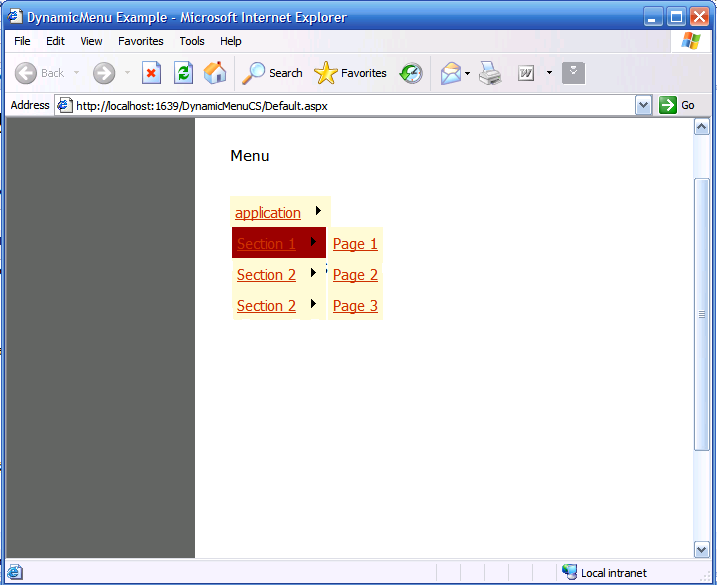
Task: Go to Home page via house icon
Action: (215, 73)
